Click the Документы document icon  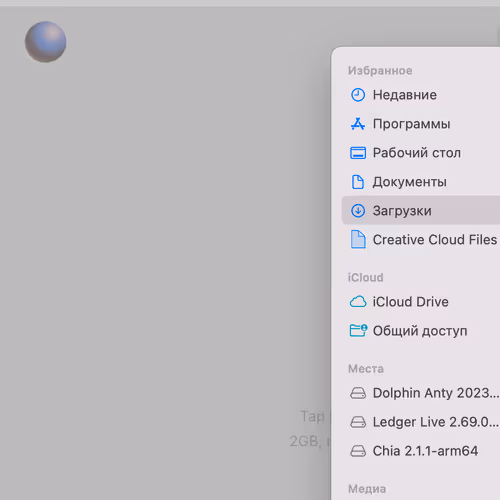358,182
